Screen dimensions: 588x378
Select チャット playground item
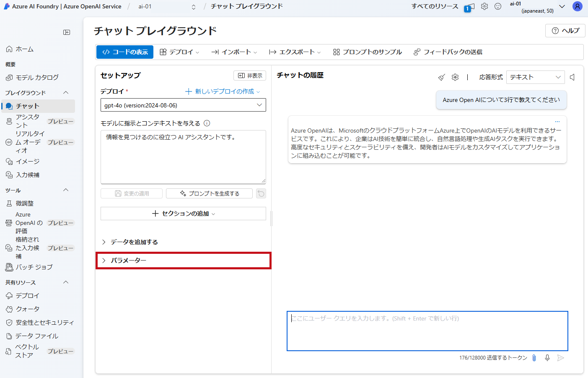(38, 106)
